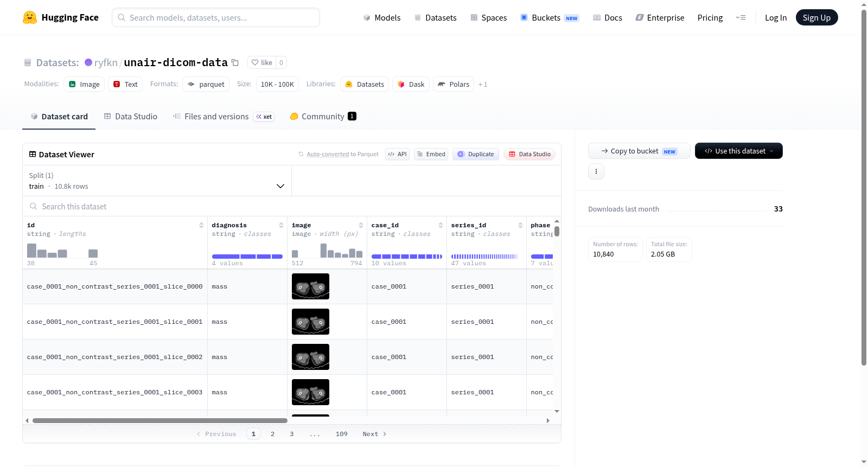Click the ryfkn user avatar icon
Image resolution: width=868 pixels, height=467 pixels.
click(x=88, y=62)
